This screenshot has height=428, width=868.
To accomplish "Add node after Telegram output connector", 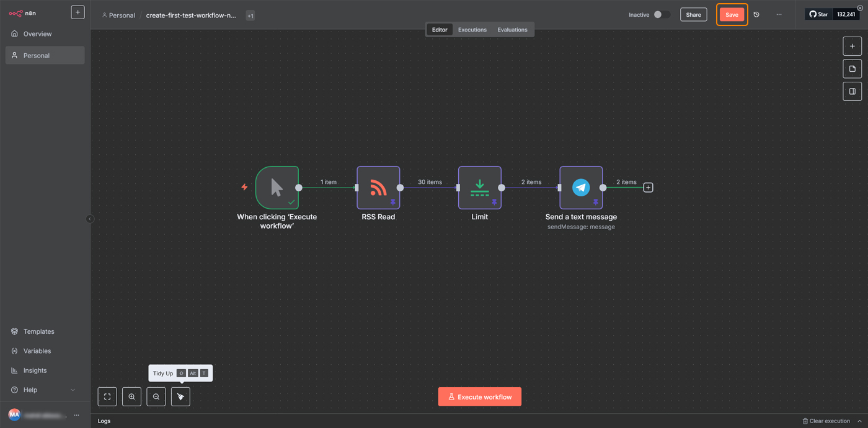I will tap(648, 187).
